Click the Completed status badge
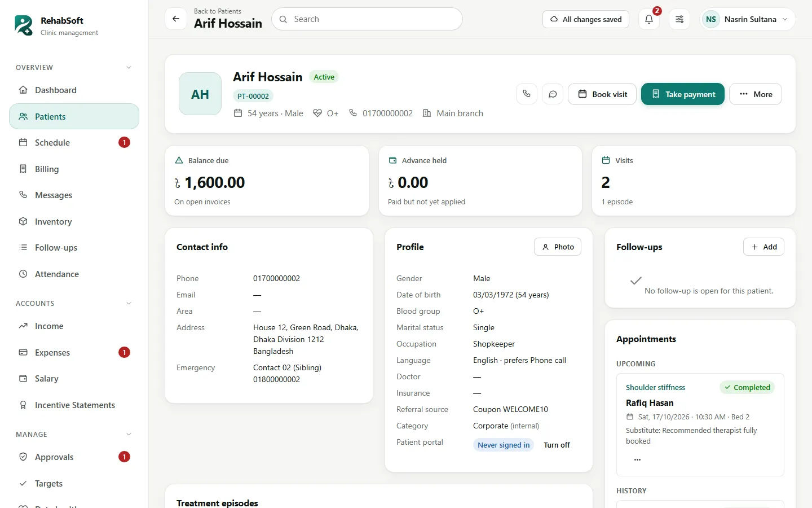Screen dimensions: 812x508 tap(747, 387)
